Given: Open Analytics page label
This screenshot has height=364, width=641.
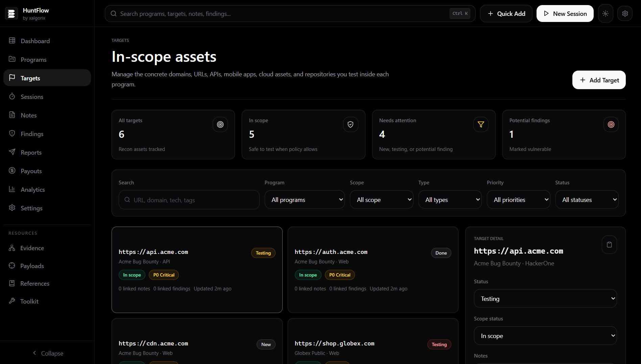Looking at the screenshot, I should (x=33, y=189).
